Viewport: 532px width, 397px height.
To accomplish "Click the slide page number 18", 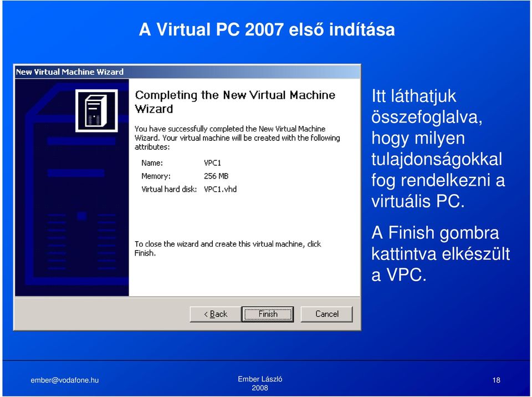I will pos(497,380).
